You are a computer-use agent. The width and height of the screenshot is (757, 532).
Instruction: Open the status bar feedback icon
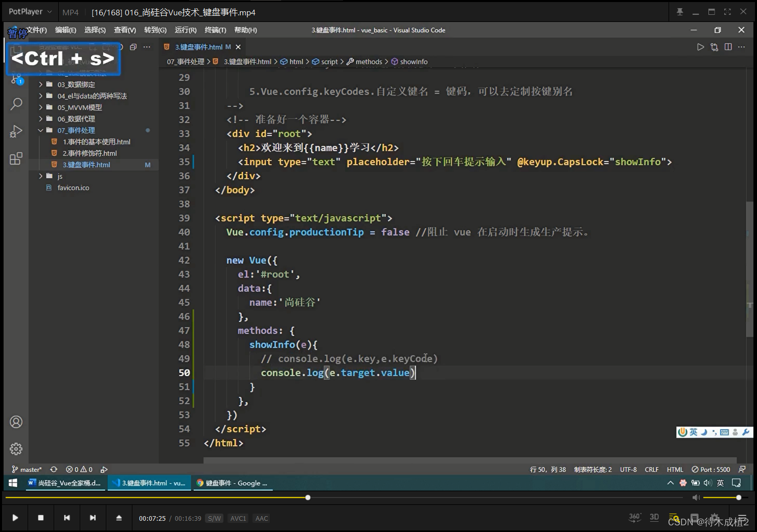pos(742,469)
